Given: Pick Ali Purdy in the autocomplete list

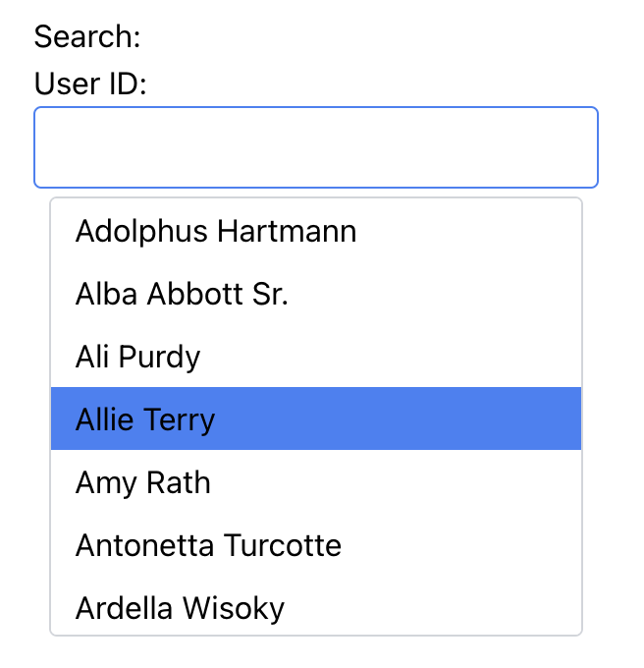Looking at the screenshot, I should point(137,357).
